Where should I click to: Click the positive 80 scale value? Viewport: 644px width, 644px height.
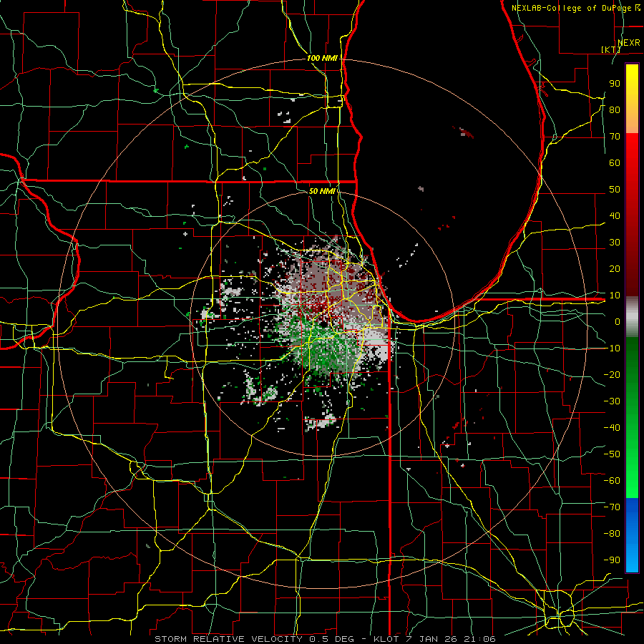[x=615, y=109]
